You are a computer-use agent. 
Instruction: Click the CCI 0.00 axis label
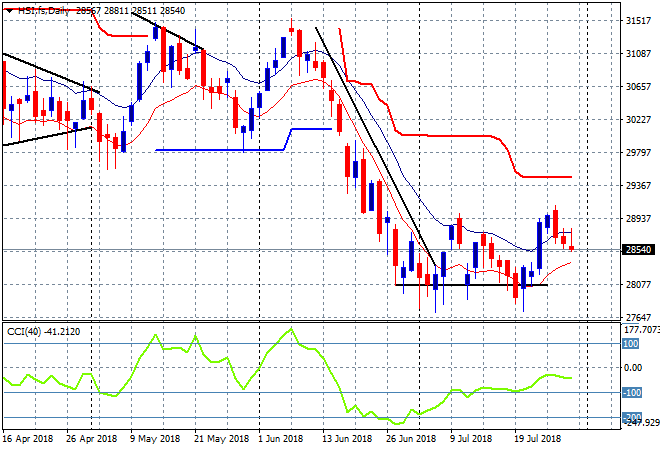[x=633, y=368]
